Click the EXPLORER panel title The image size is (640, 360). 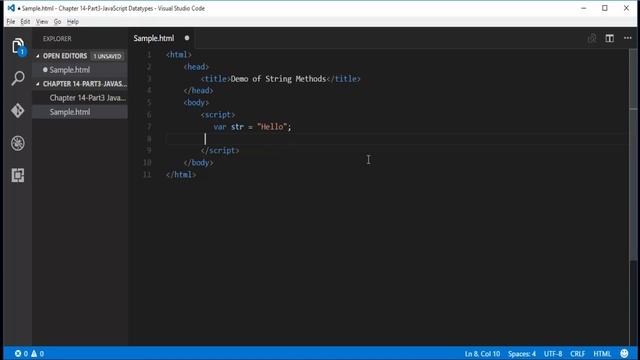(57, 39)
